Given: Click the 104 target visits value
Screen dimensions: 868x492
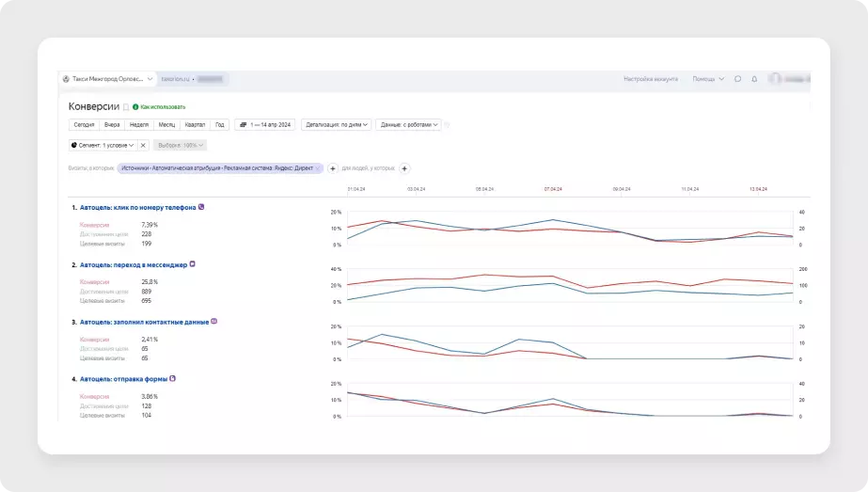Looking at the screenshot, I should [146, 415].
